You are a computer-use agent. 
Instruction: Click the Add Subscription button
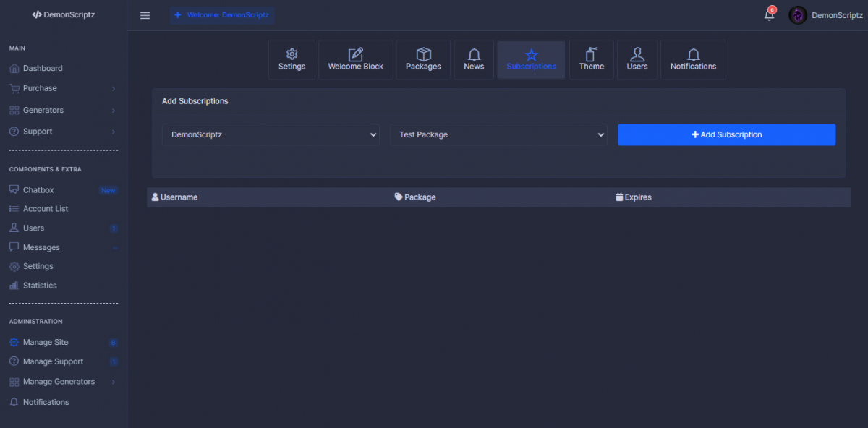pos(726,134)
